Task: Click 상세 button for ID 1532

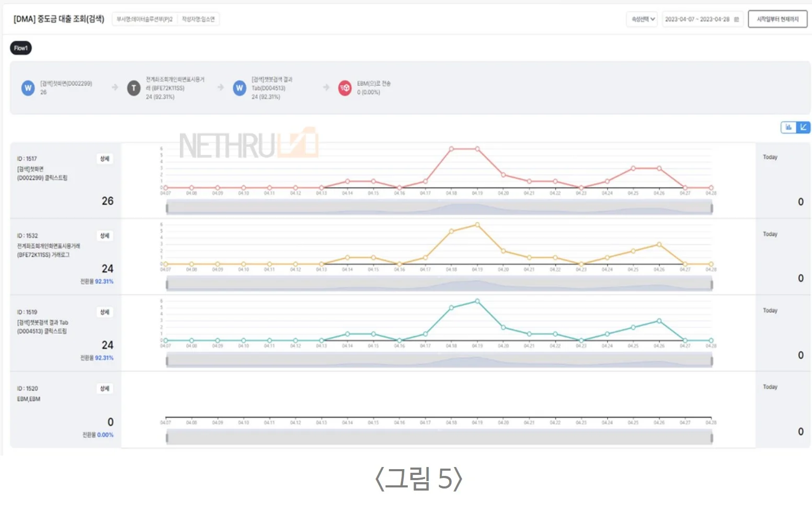Action: (104, 236)
